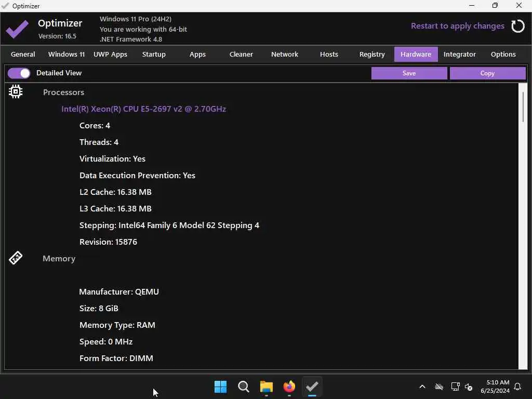Screen dimensions: 532x399
Task: Click 'Manufacturer: QEMU' entry
Action: click(x=119, y=292)
